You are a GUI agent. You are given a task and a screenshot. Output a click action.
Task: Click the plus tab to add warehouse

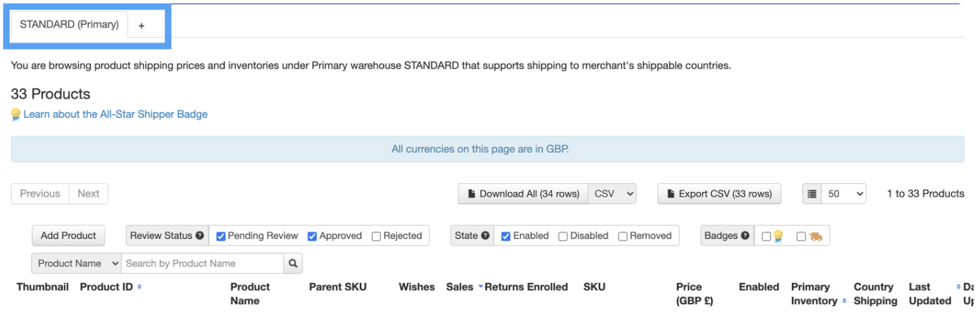click(x=141, y=25)
